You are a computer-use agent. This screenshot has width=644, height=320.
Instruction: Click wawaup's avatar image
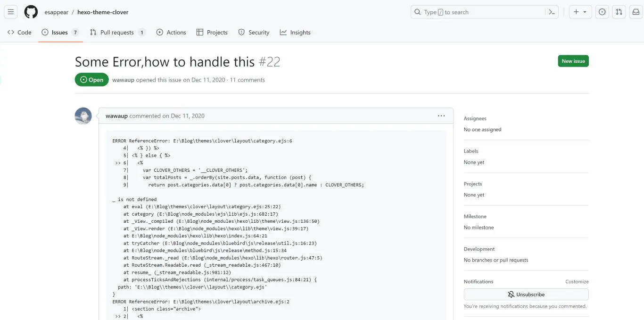(83, 116)
